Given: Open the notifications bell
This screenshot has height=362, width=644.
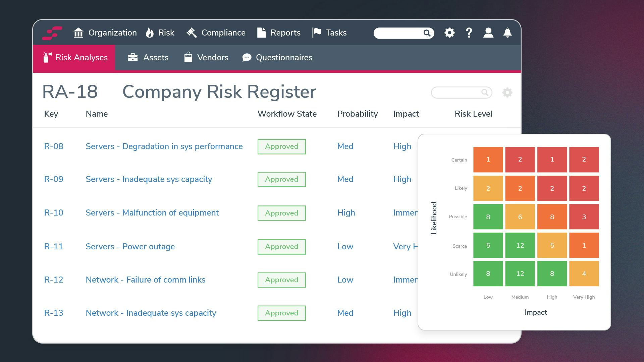Looking at the screenshot, I should 507,33.
